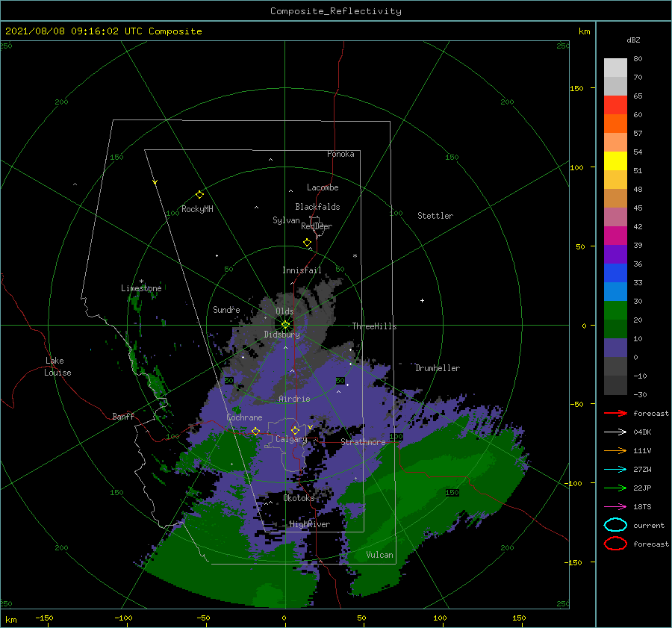Click the Lake Louise label
Viewport: 672px width, 628px height.
pos(57,367)
